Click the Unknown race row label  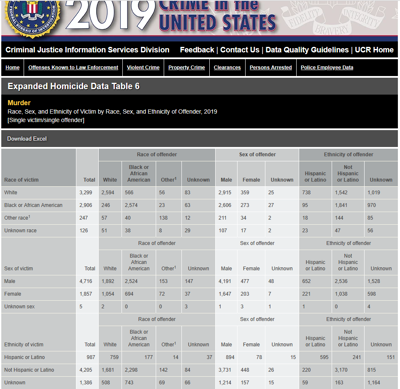(20, 230)
